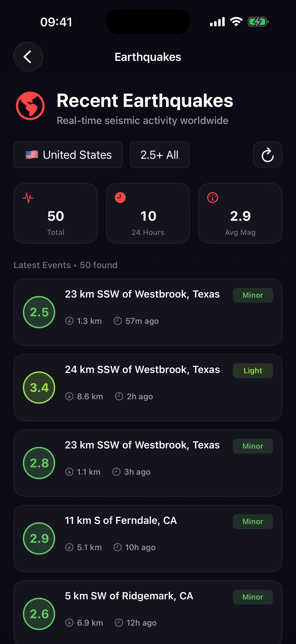The image size is (296, 644).
Task: Tap the red clock icon on 24 Hours card
Action: [x=120, y=198]
